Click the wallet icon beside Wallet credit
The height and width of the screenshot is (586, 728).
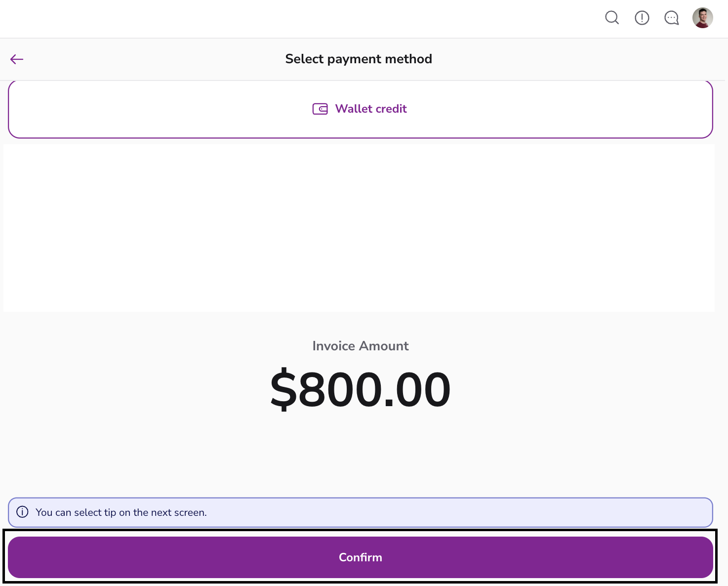(320, 109)
